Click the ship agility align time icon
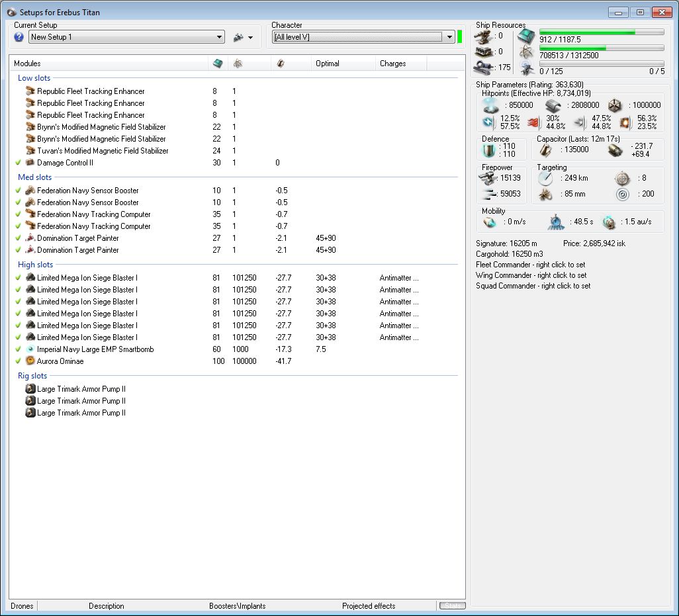This screenshot has height=616, width=679. [x=556, y=222]
